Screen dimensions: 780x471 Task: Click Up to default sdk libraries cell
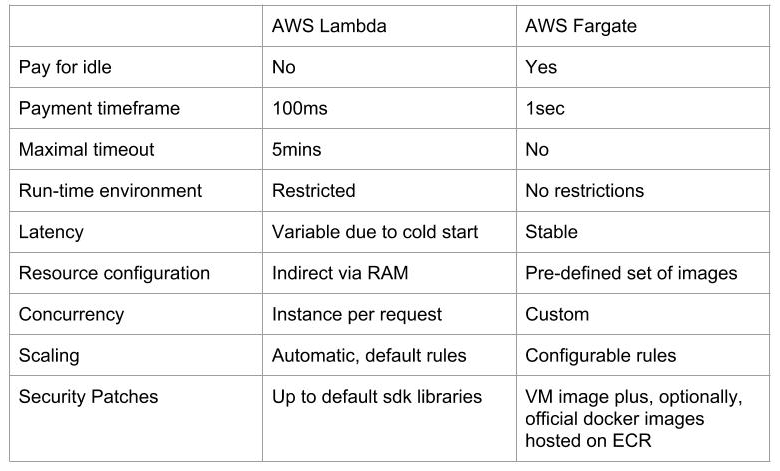[x=377, y=396]
